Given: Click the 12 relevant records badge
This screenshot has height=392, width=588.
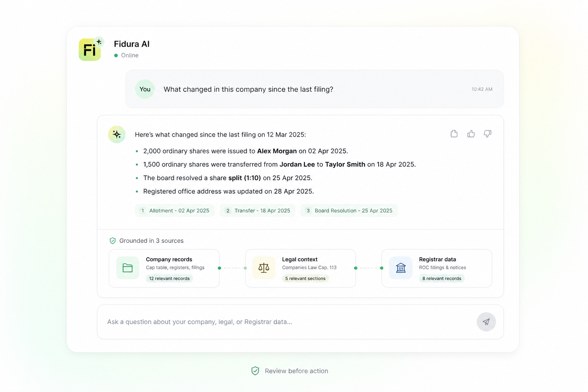Looking at the screenshot, I should [x=169, y=279].
